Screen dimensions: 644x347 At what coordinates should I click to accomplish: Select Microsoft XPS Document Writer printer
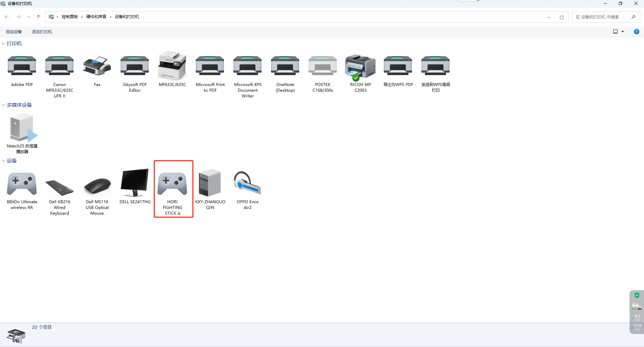(247, 66)
